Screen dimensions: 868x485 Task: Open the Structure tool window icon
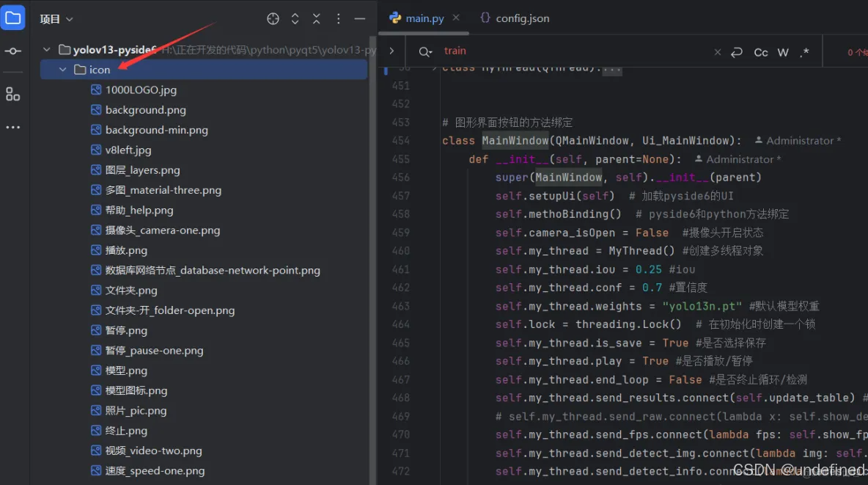click(12, 94)
